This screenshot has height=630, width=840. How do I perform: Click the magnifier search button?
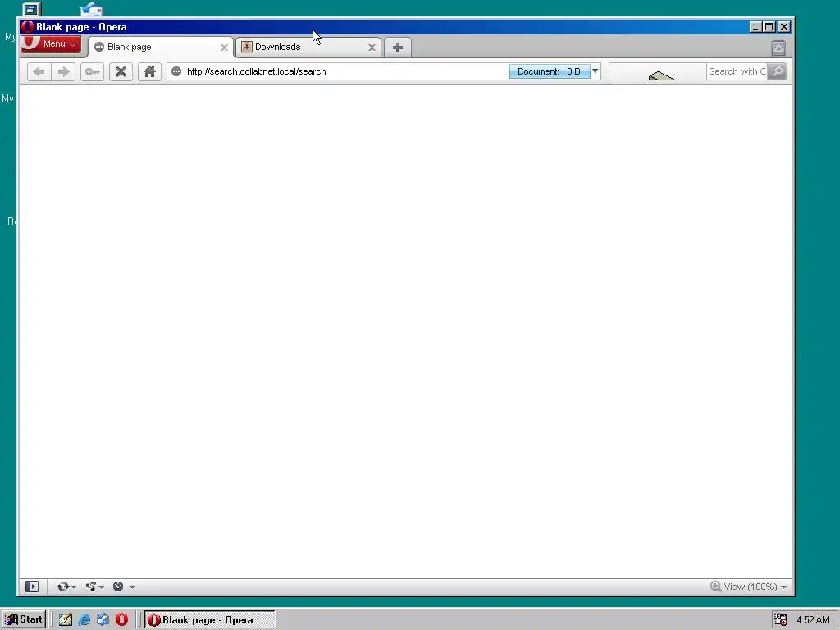[x=778, y=71]
